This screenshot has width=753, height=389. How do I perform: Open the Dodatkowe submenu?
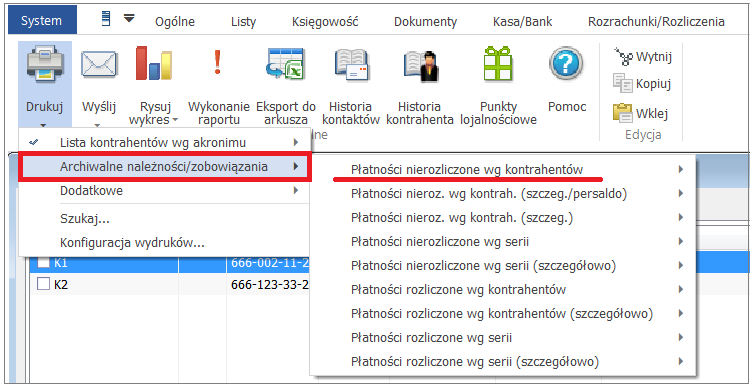pos(165,191)
